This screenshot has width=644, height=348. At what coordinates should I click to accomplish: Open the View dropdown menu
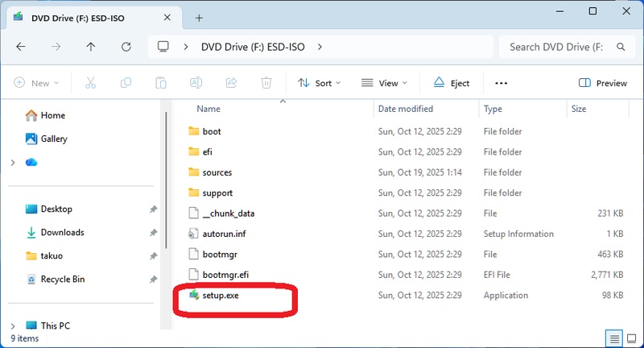[384, 83]
